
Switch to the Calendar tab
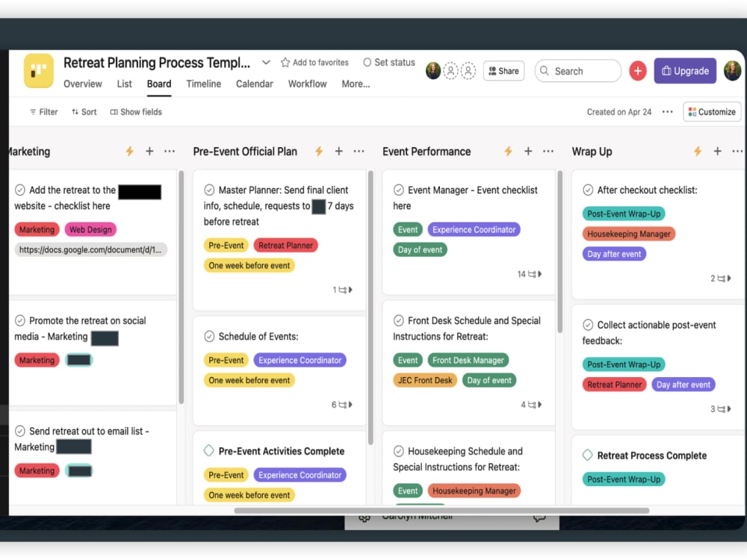(254, 84)
